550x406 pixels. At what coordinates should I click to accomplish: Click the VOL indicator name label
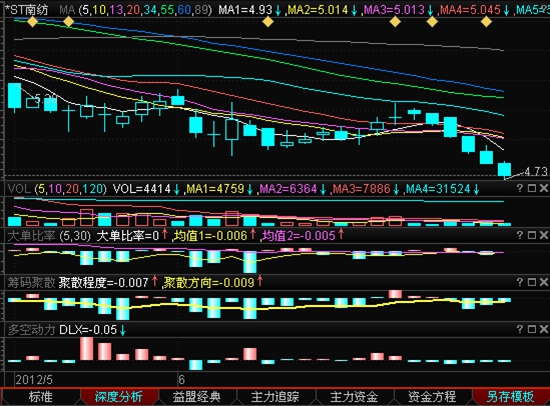click(20, 189)
